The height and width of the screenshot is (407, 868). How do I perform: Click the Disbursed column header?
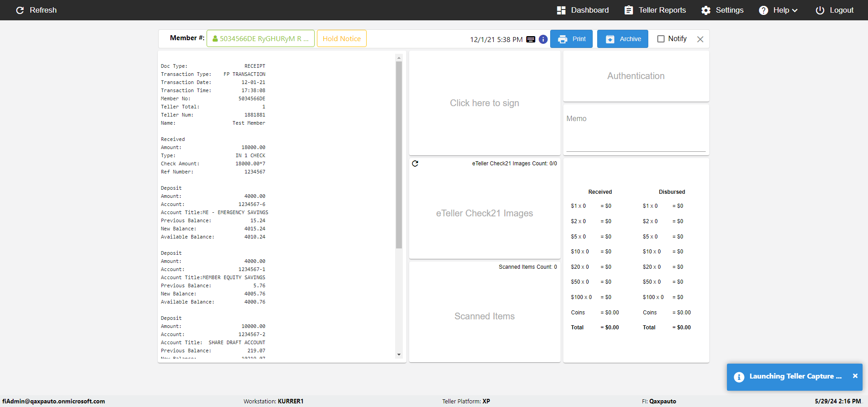672,192
